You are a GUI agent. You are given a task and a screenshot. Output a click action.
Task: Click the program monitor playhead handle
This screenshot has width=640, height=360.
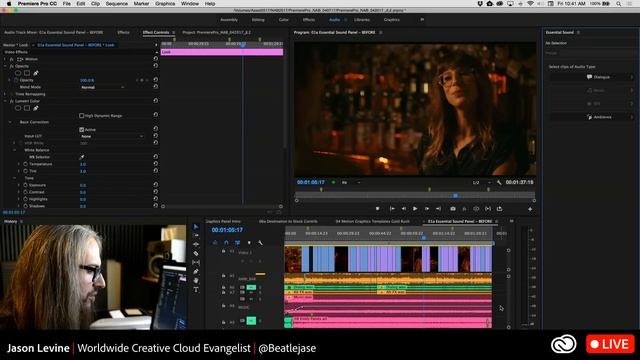click(x=456, y=196)
